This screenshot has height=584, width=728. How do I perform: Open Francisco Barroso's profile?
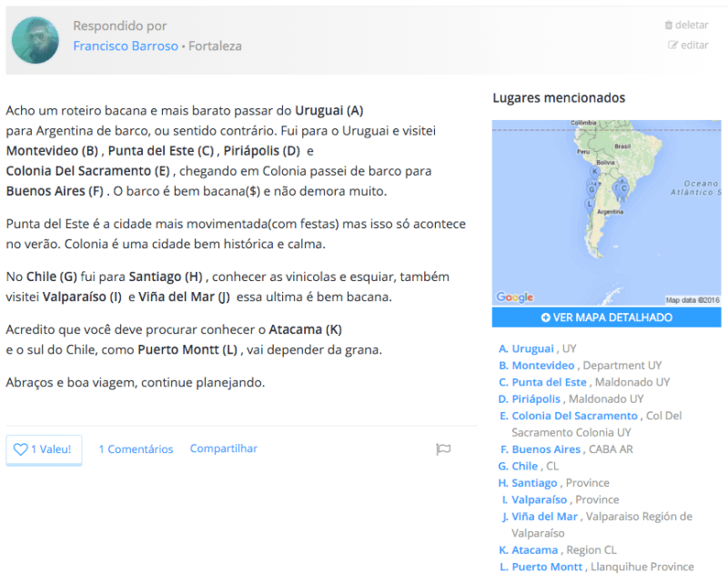point(126,45)
